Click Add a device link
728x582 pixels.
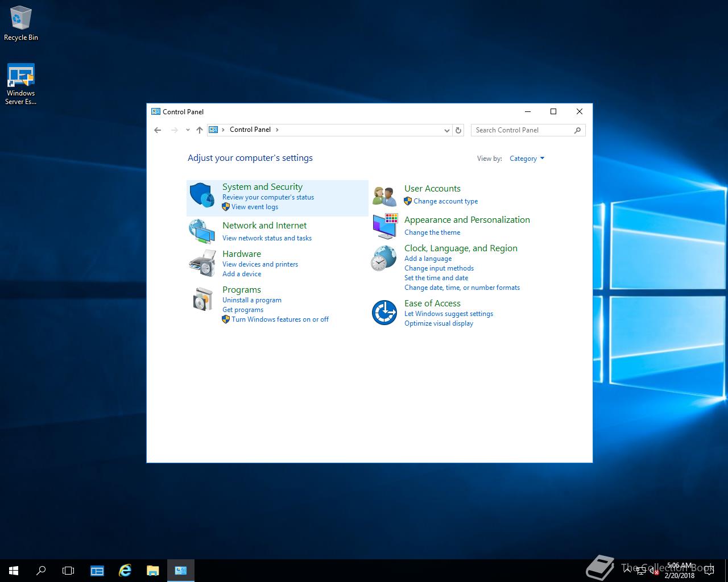(x=242, y=274)
